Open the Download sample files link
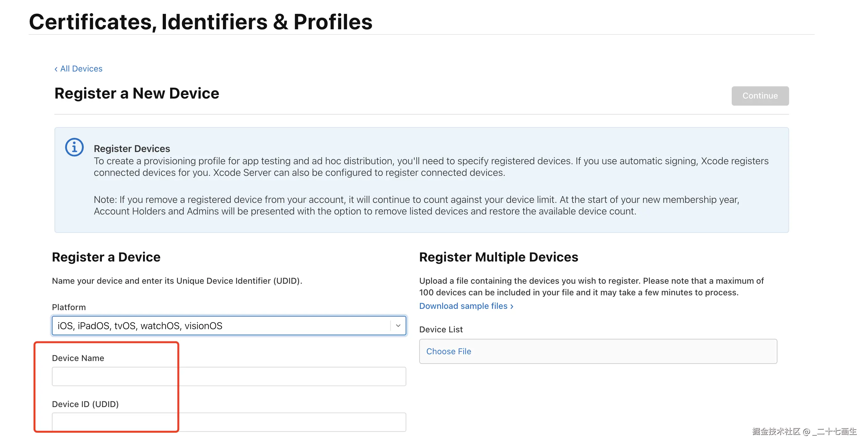This screenshot has height=447, width=868. (466, 306)
